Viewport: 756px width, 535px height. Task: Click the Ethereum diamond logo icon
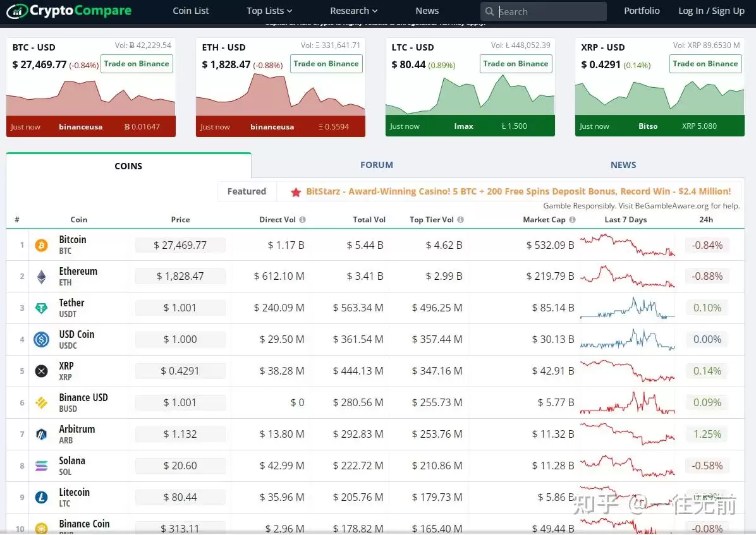(x=41, y=277)
